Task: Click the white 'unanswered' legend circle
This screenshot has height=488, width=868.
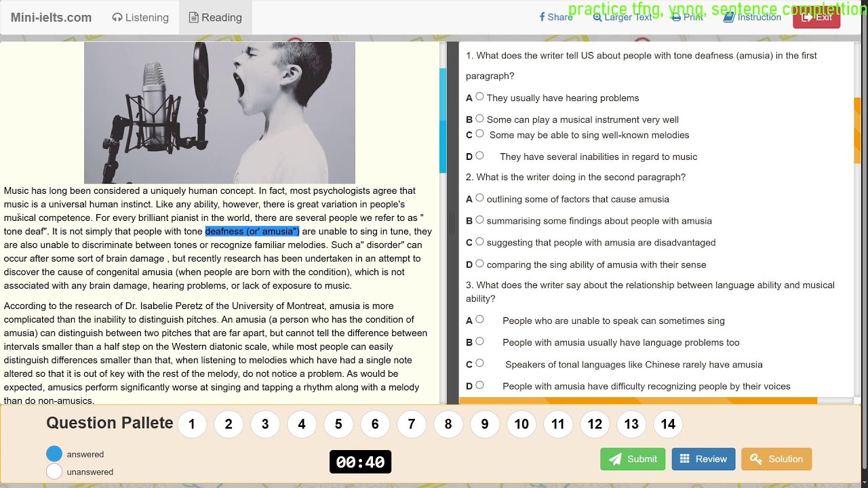Action: [54, 472]
